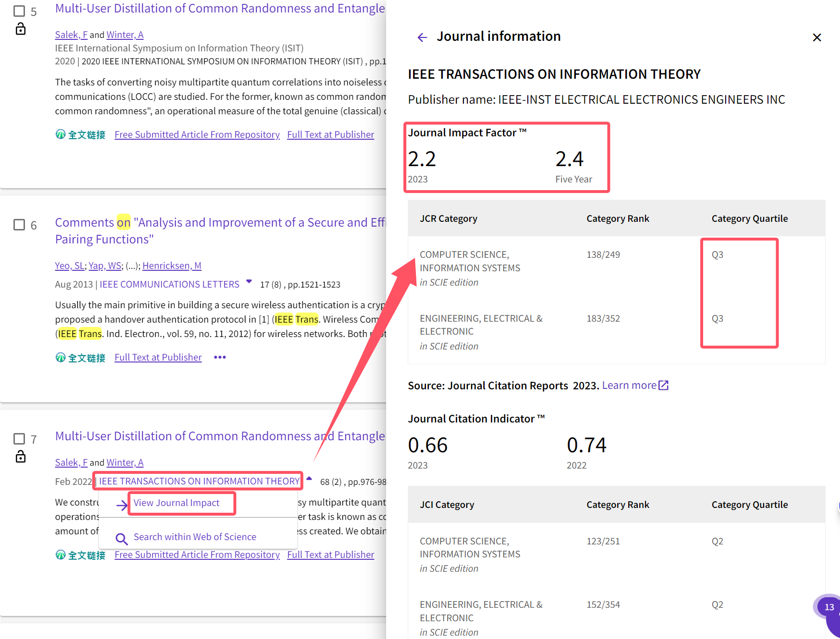The height and width of the screenshot is (639, 840).
Task: Open the result 5 article title link
Action: pos(220,8)
